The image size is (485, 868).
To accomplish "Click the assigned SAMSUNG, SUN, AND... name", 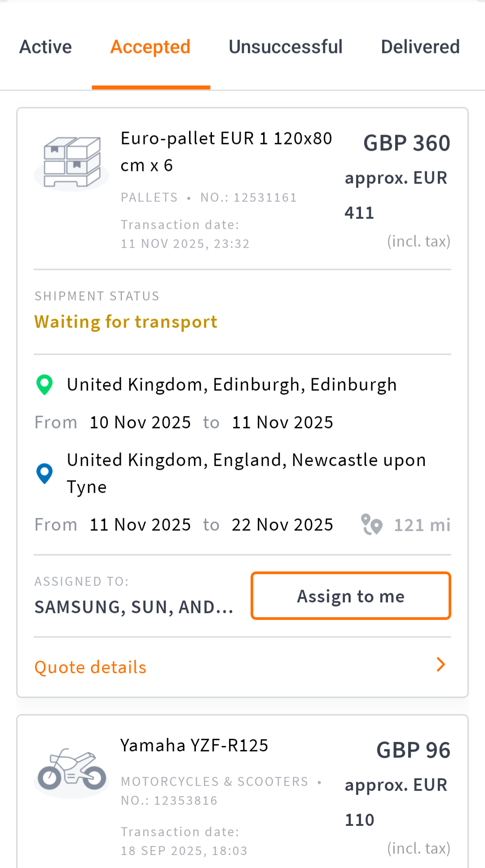I will pyautogui.click(x=134, y=607).
